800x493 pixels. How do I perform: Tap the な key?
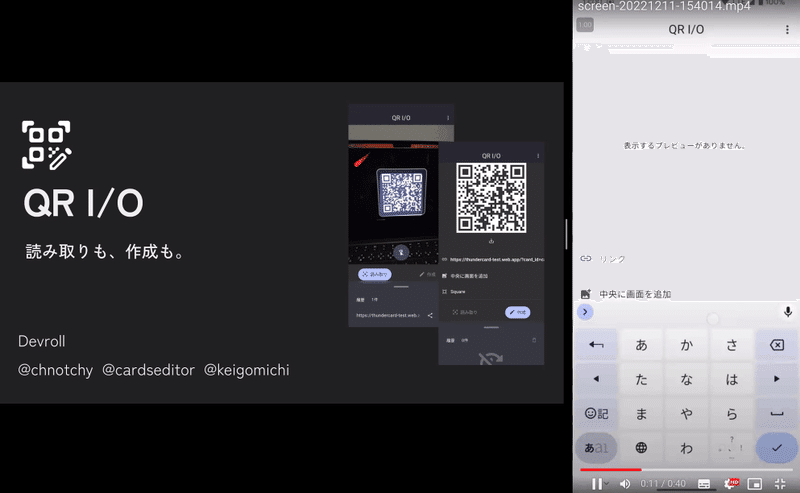point(686,379)
